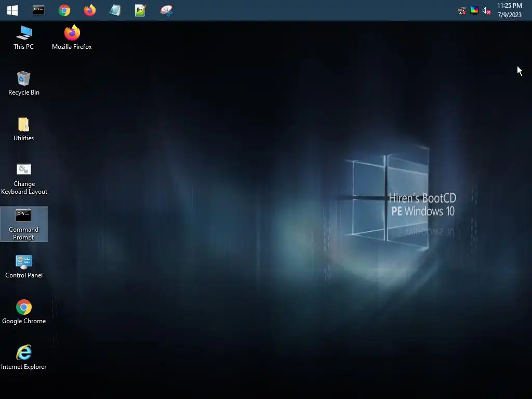Open the Windows Start menu
The width and height of the screenshot is (532, 399).
(12, 10)
